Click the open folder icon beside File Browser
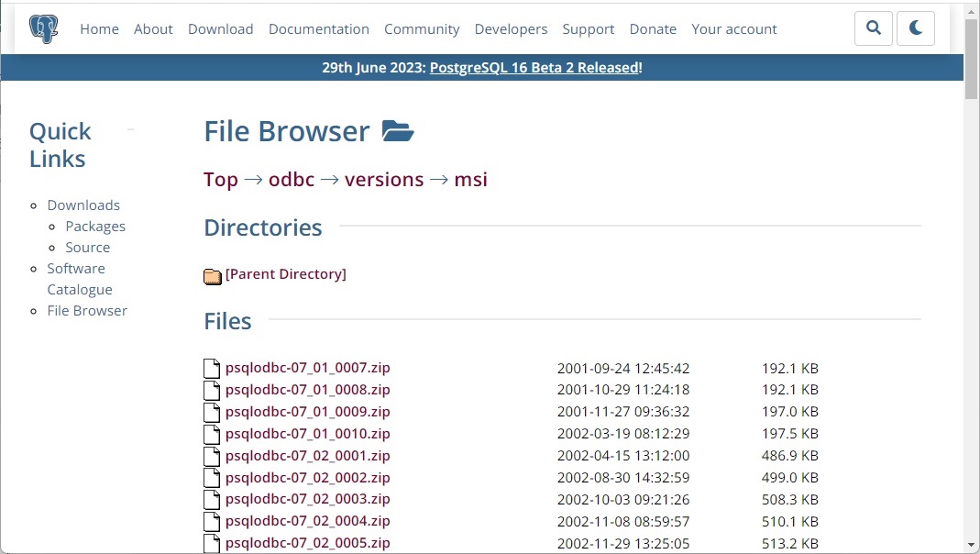This screenshot has width=980, height=554. coord(398,130)
